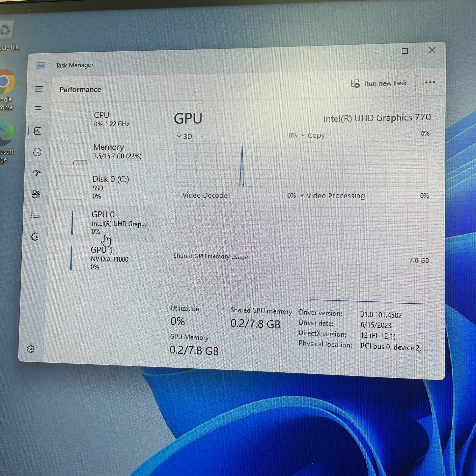Open Task Manager settings gear
This screenshot has height=476, width=476.
point(31,349)
